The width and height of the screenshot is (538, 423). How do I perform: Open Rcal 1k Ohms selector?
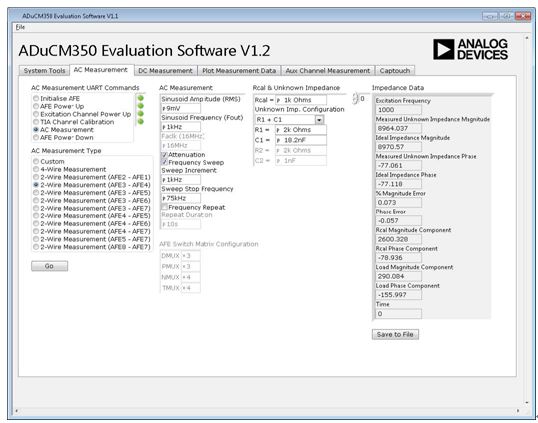tap(301, 100)
